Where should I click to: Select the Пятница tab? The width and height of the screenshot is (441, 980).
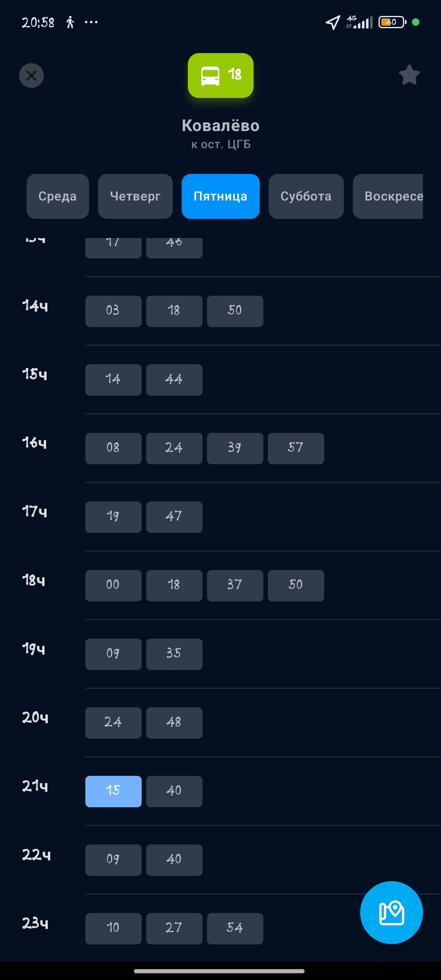(x=220, y=196)
